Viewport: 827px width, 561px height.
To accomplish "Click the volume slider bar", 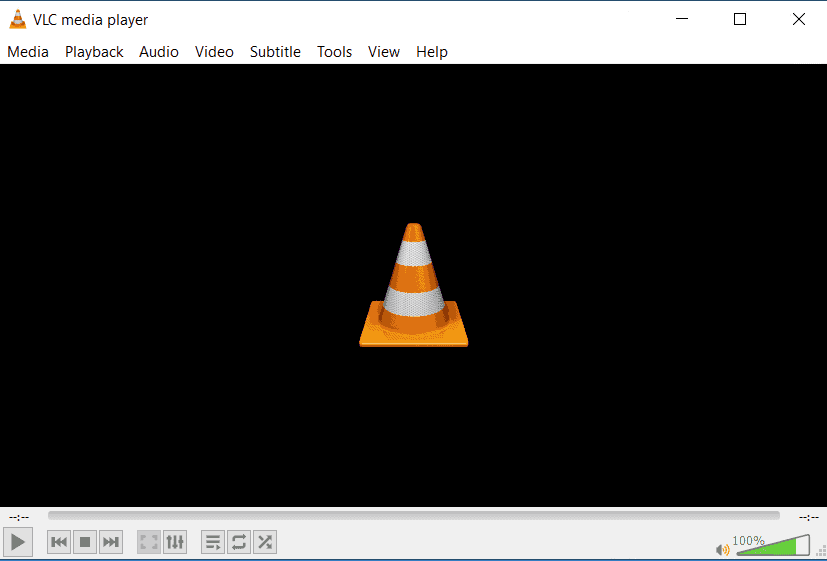I will click(x=772, y=547).
